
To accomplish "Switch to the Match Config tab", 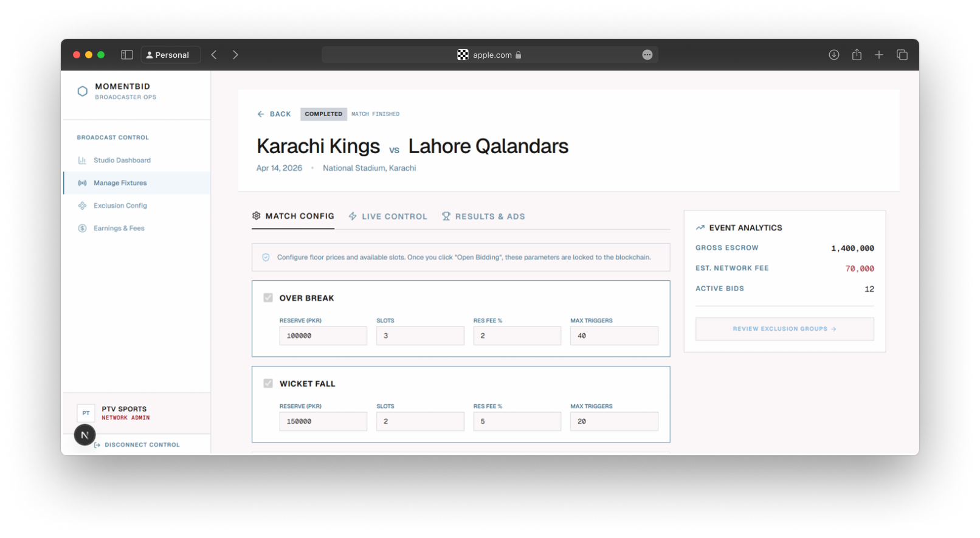I will [293, 216].
